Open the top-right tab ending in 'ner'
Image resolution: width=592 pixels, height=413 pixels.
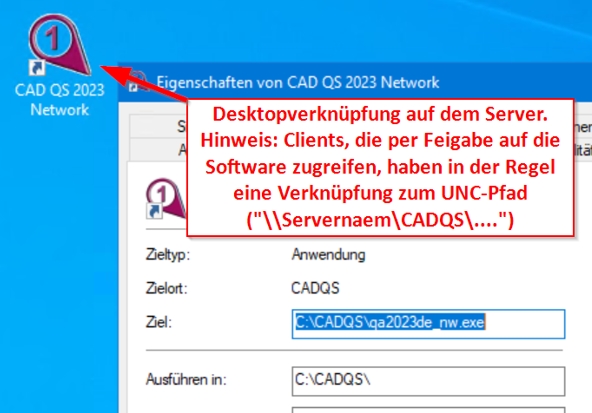coord(583,127)
